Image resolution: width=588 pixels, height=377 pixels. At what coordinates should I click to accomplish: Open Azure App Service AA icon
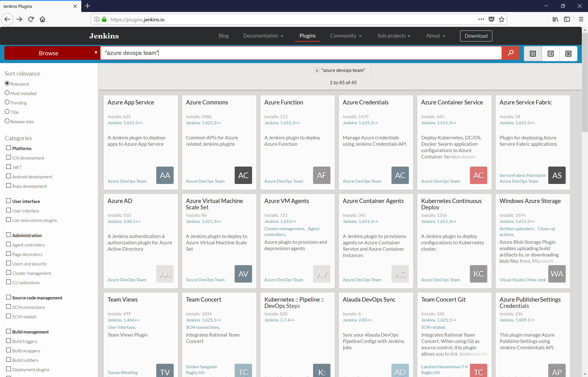click(x=165, y=175)
